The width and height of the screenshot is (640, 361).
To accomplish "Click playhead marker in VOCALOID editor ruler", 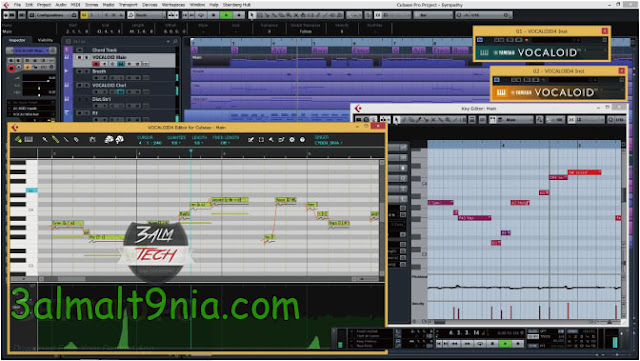I will tap(191, 151).
